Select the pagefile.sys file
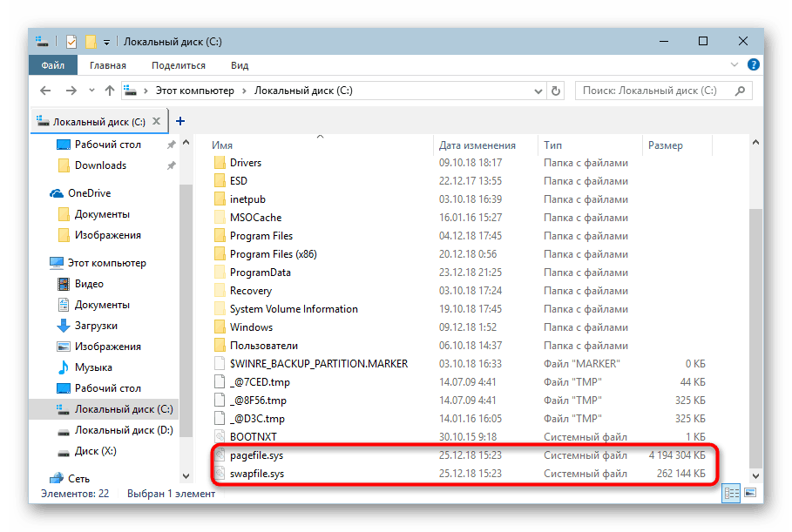The image size is (792, 532). click(x=256, y=455)
